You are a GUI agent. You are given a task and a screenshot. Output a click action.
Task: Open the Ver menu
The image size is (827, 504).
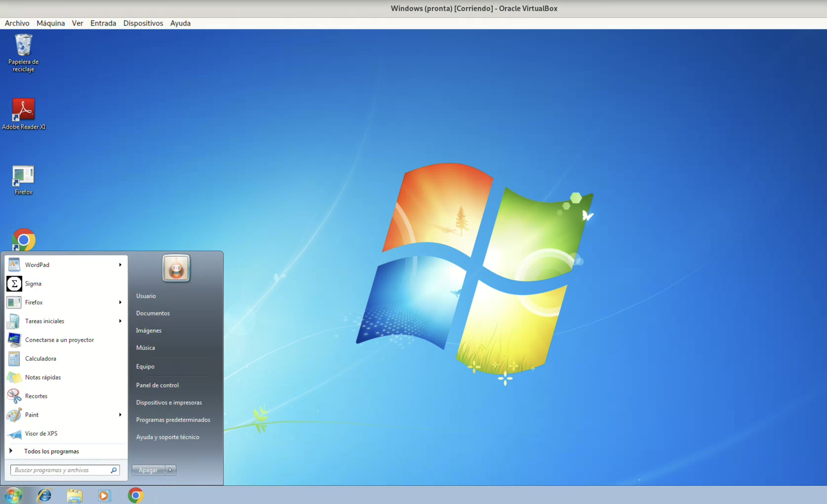pos(78,23)
